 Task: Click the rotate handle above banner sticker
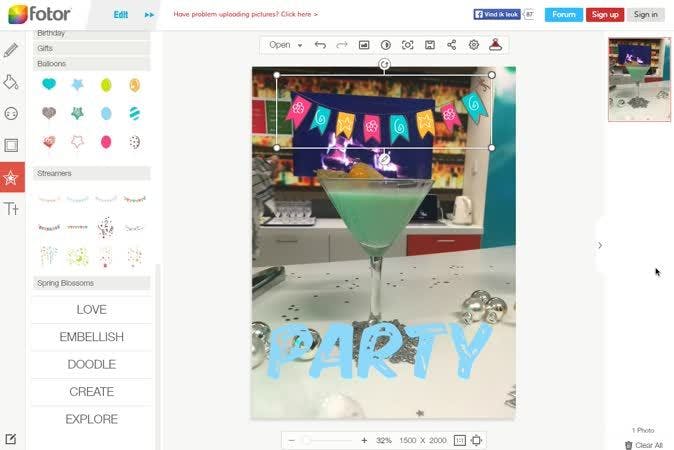[384, 64]
